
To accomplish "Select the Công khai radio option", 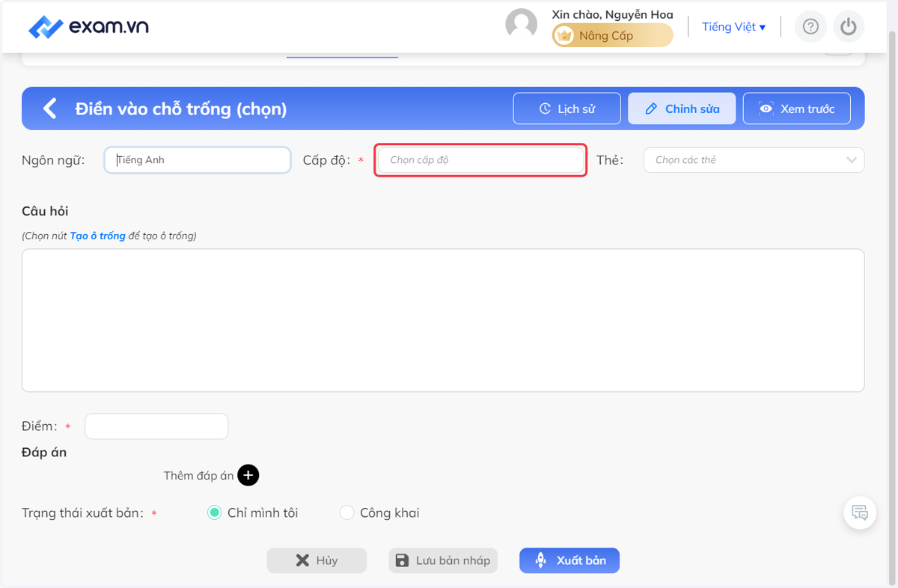I will (346, 512).
